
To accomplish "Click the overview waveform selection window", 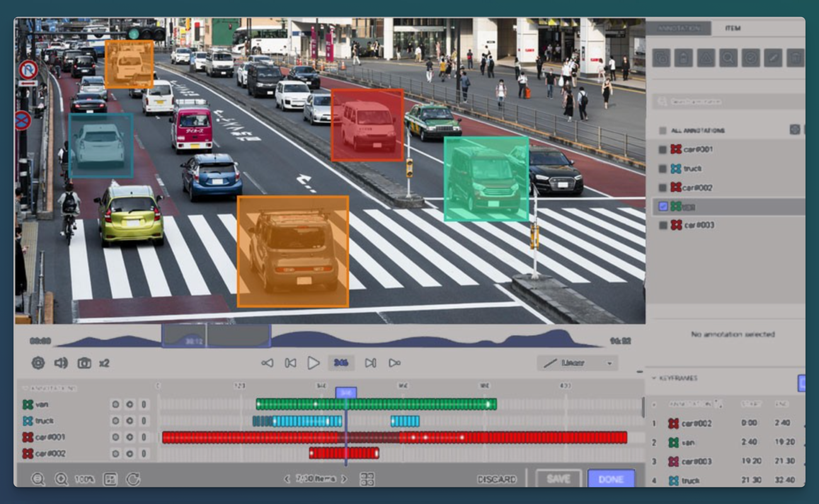I will pyautogui.click(x=216, y=335).
